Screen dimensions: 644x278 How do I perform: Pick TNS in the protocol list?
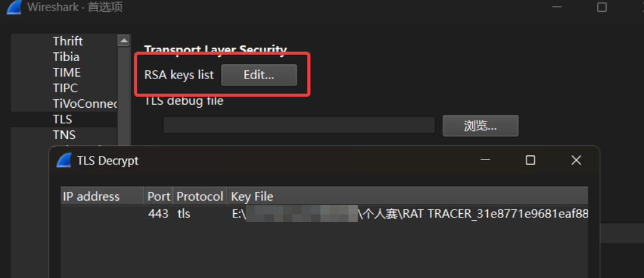click(x=64, y=135)
